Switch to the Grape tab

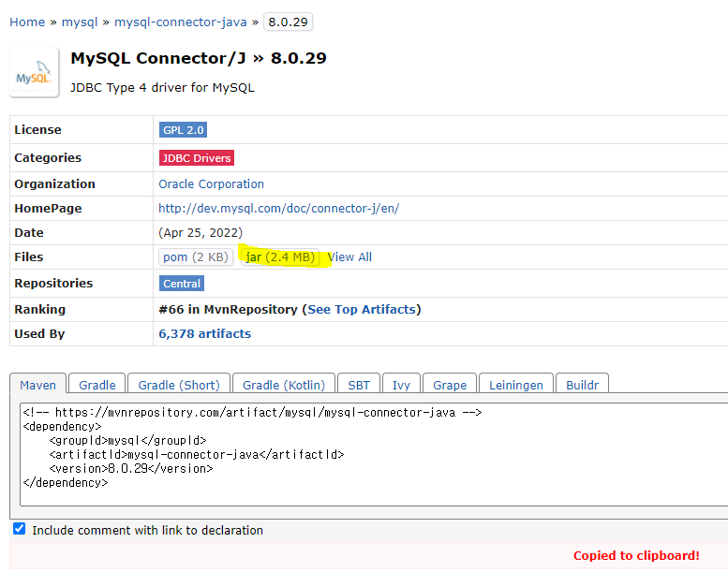click(450, 385)
